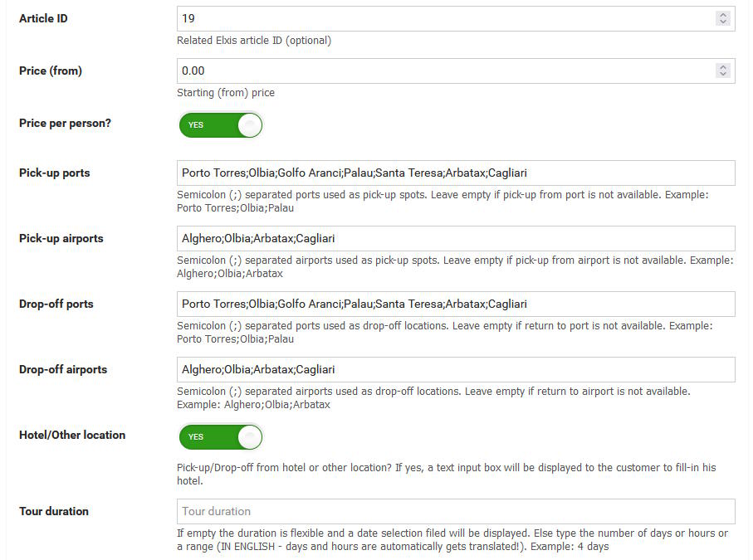Focus the Pick-up airports text field
The image size is (753, 560).
point(456,238)
